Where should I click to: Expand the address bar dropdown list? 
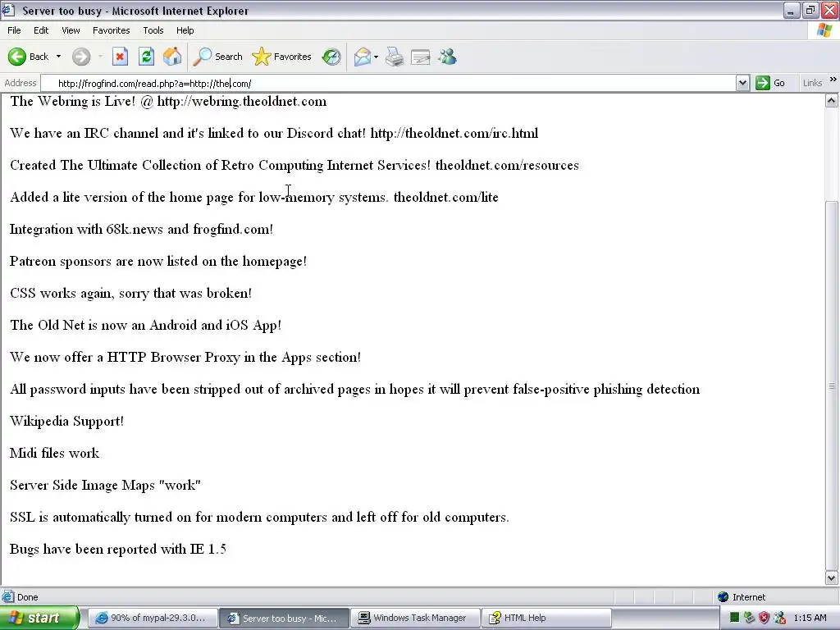pyautogui.click(x=742, y=83)
